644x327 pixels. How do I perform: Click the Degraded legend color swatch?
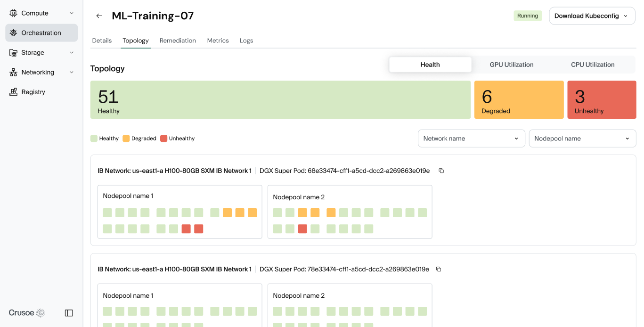click(126, 139)
